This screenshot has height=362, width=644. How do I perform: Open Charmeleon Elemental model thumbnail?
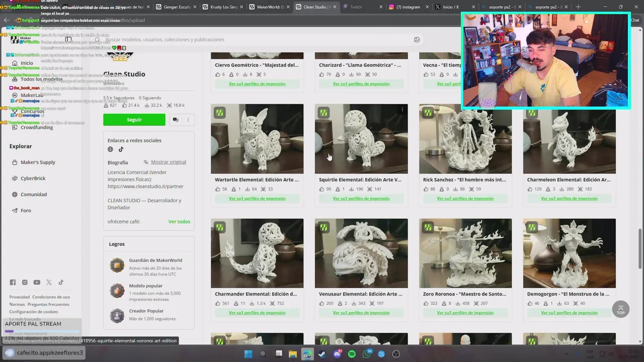pyautogui.click(x=570, y=139)
